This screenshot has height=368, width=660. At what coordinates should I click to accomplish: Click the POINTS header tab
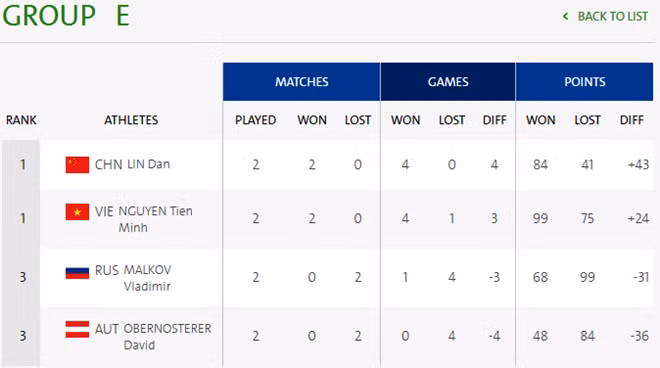pyautogui.click(x=585, y=82)
